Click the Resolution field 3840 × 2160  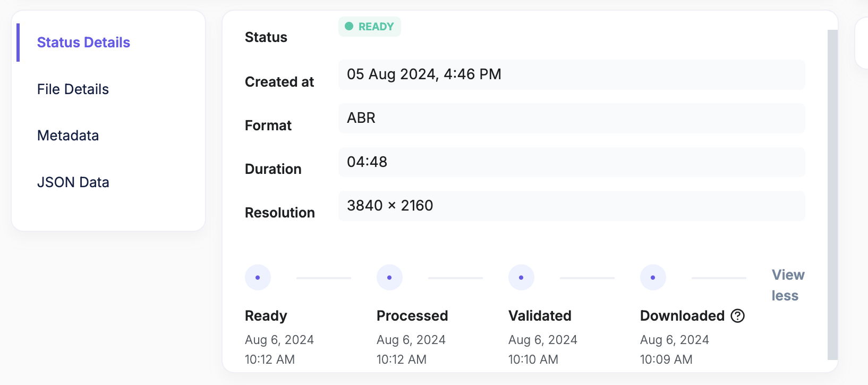pos(572,206)
